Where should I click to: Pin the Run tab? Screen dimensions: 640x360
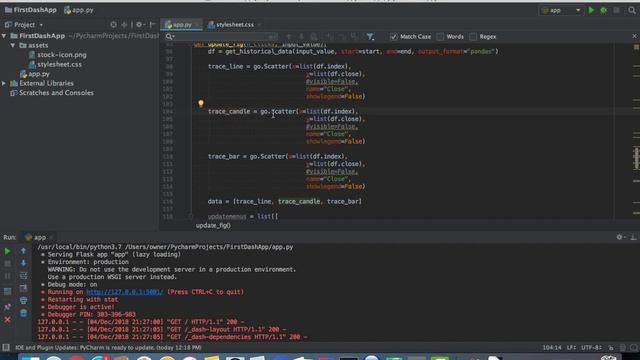[7, 307]
